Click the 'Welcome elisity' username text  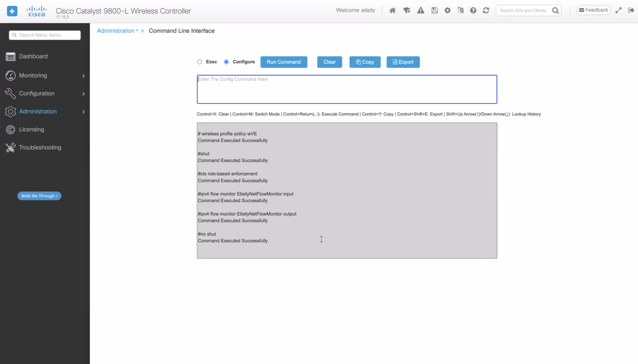355,10
